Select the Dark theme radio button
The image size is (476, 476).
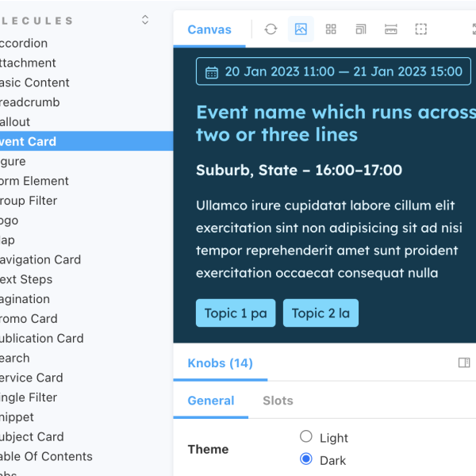pyautogui.click(x=305, y=459)
